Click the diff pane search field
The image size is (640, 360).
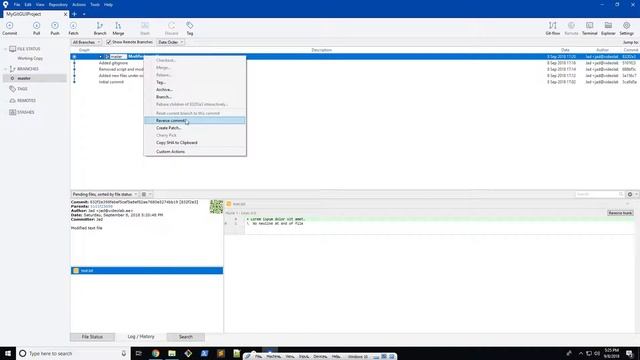point(600,194)
